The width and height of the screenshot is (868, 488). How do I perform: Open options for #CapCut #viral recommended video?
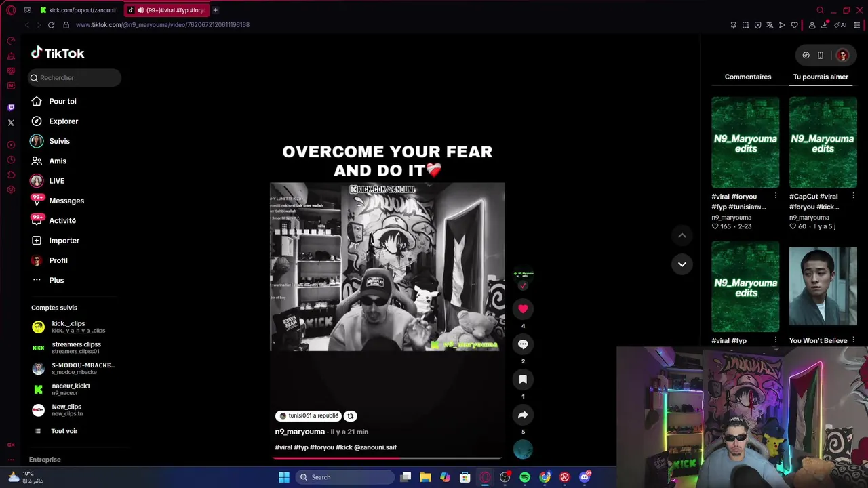coord(853,197)
